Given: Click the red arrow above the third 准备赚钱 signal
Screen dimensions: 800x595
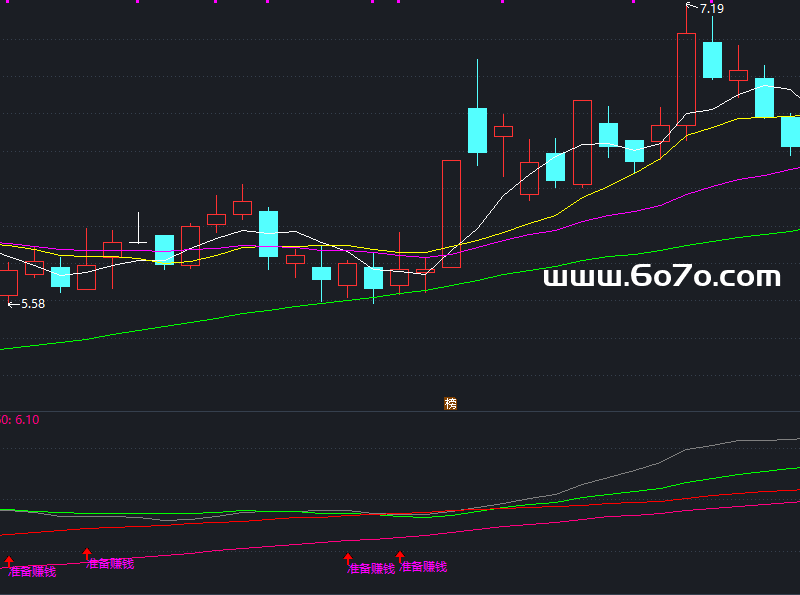Looking at the screenshot, I should click(x=348, y=558).
